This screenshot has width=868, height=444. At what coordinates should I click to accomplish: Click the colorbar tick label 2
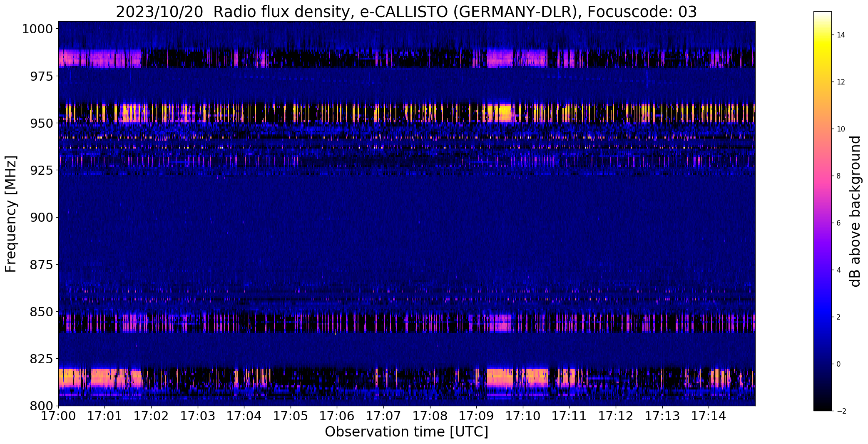[838, 317]
